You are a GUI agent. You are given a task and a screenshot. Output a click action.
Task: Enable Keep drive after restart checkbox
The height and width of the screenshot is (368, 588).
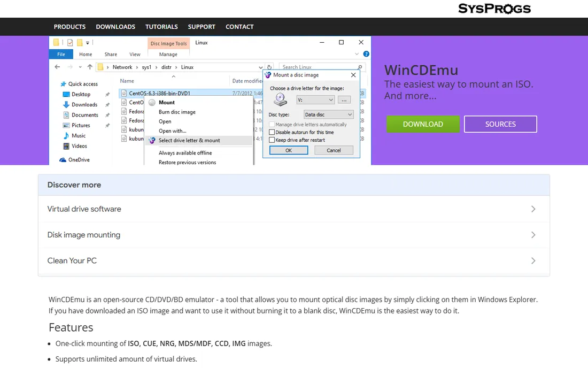pyautogui.click(x=272, y=140)
